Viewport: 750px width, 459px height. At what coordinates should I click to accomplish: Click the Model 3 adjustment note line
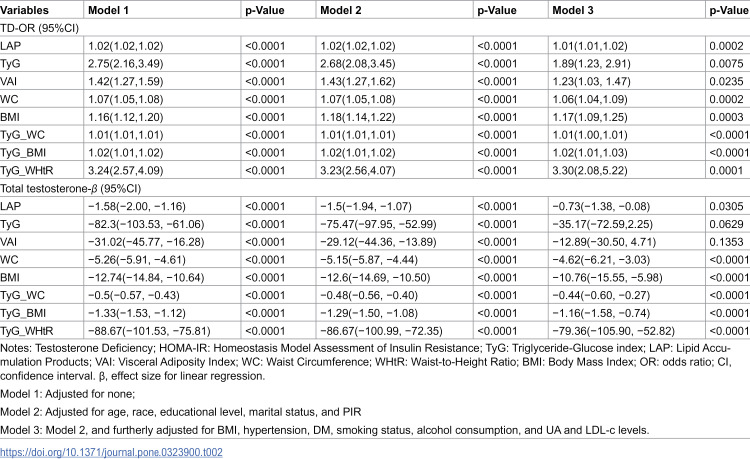point(325,430)
